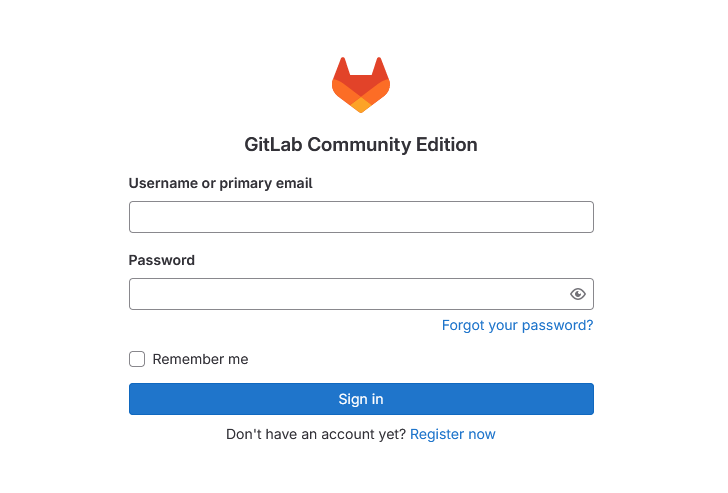Toggle password visibility in the Password field
728x493 pixels.
[578, 294]
